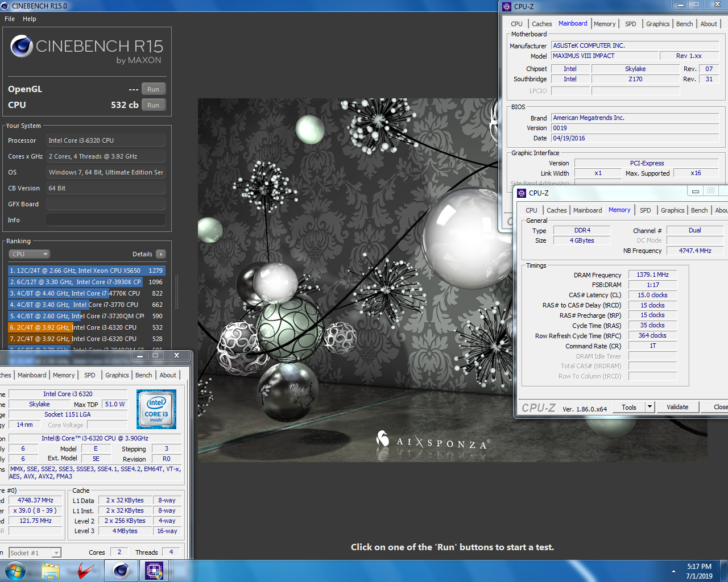Click the Validate button
This screenshot has width=728, height=582.
point(677,407)
